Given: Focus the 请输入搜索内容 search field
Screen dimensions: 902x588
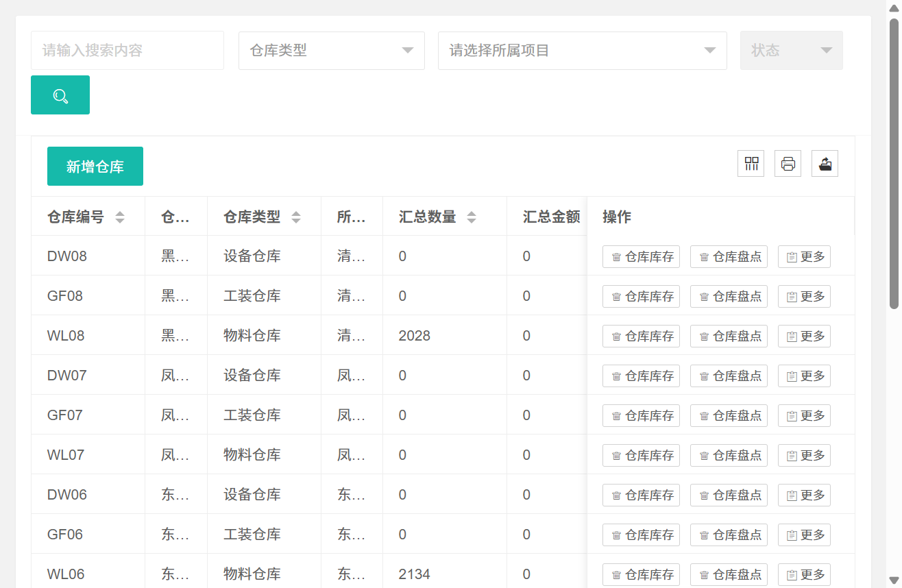Looking at the screenshot, I should coord(127,51).
